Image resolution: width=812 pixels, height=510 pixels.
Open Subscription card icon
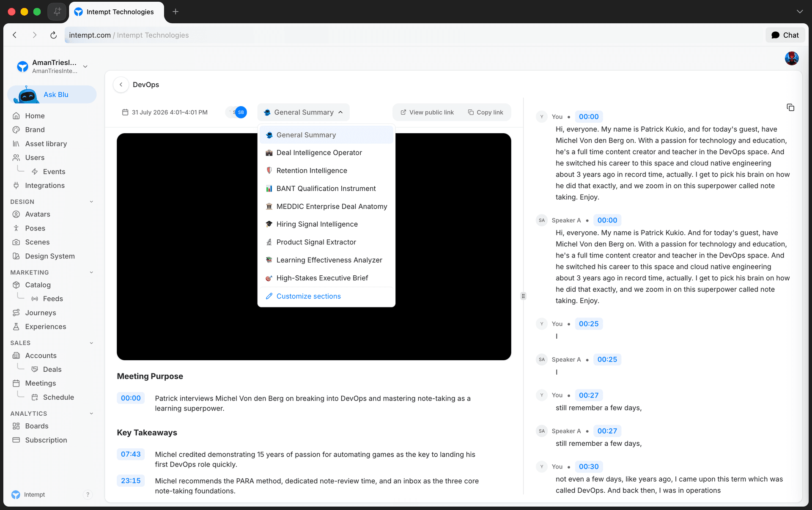(x=16, y=440)
